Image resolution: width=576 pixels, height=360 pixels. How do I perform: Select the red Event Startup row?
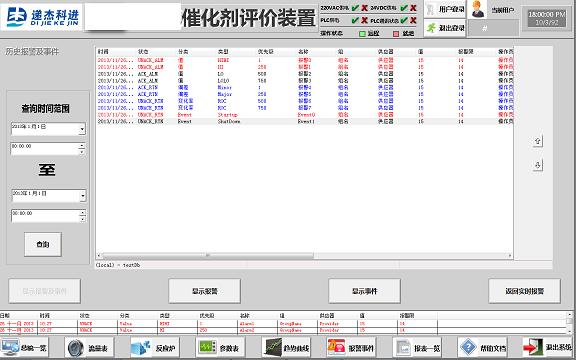tap(305, 115)
